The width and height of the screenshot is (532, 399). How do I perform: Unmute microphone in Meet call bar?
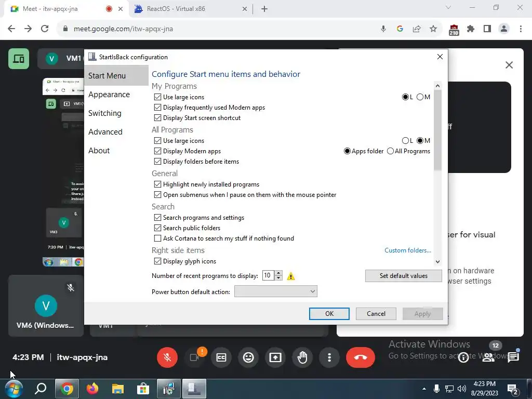pyautogui.click(x=167, y=357)
